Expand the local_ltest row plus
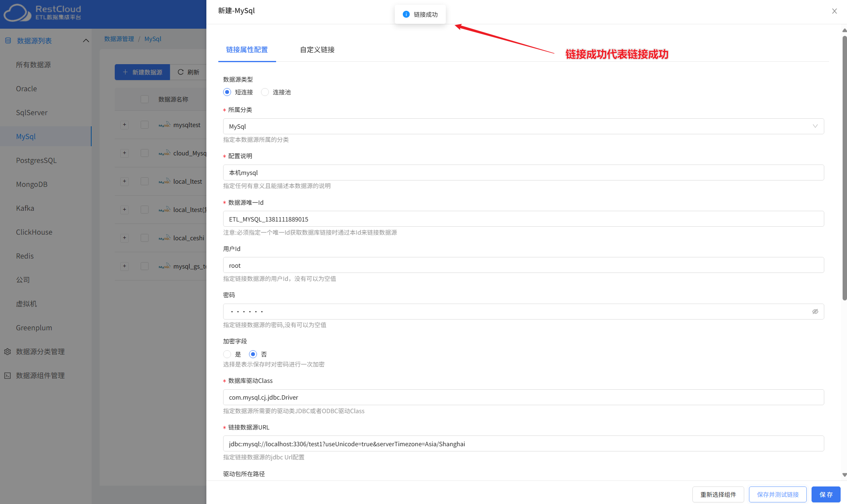 [125, 181]
